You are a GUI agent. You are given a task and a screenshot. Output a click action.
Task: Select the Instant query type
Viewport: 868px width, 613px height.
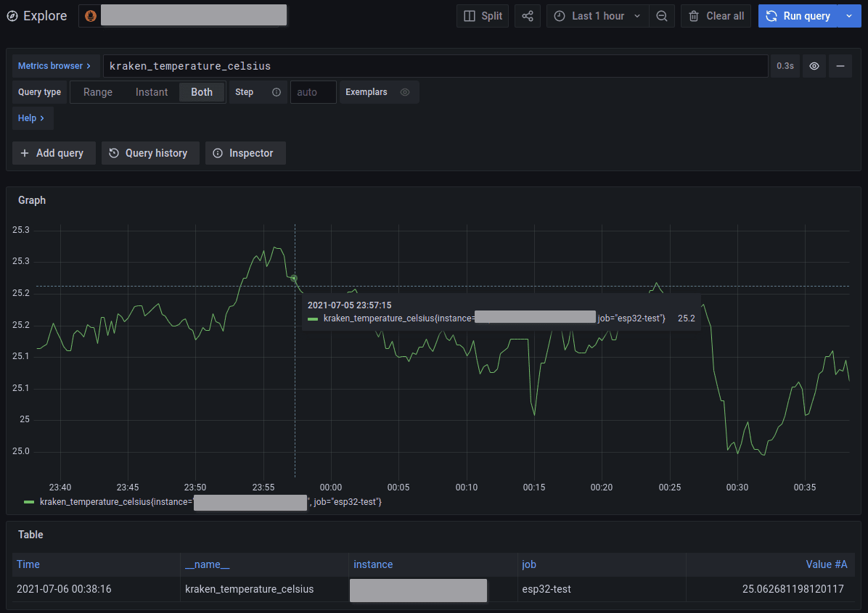(152, 92)
